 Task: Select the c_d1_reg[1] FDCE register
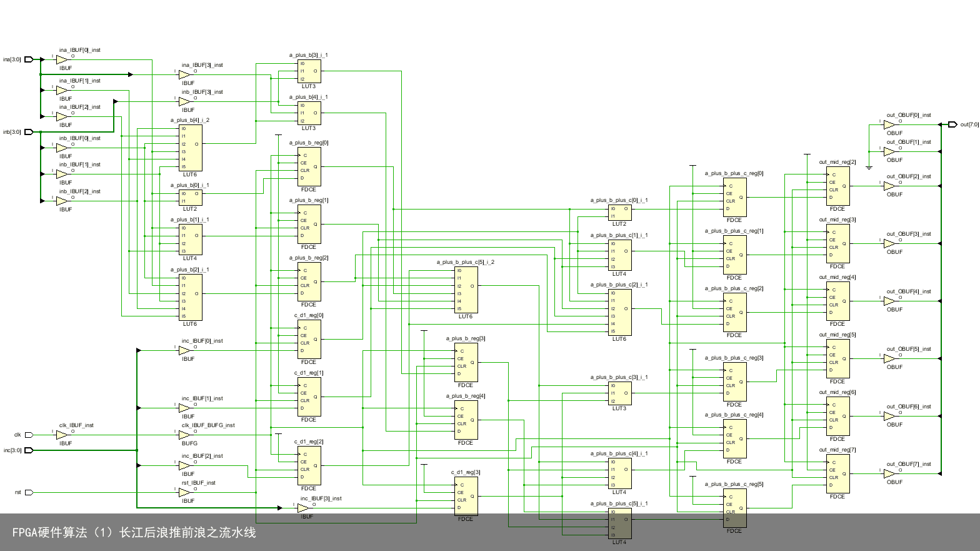(309, 397)
